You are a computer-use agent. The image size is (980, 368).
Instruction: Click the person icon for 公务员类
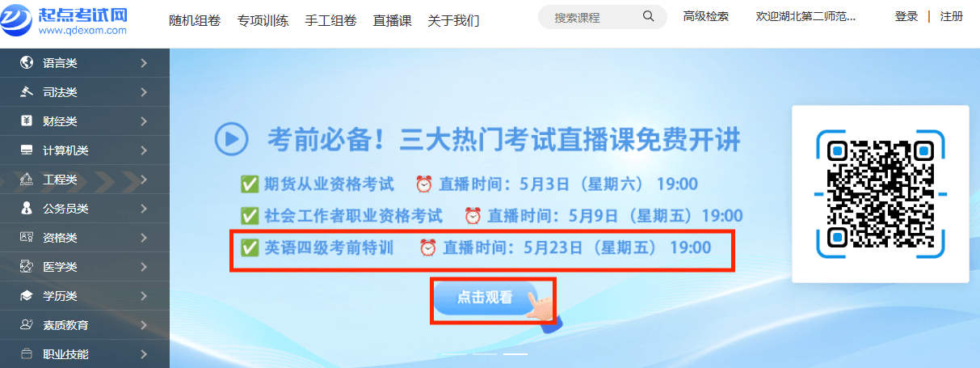click(27, 209)
